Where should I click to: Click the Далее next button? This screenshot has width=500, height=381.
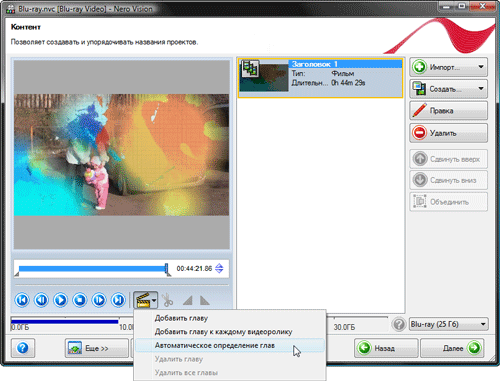pyautogui.click(x=453, y=348)
